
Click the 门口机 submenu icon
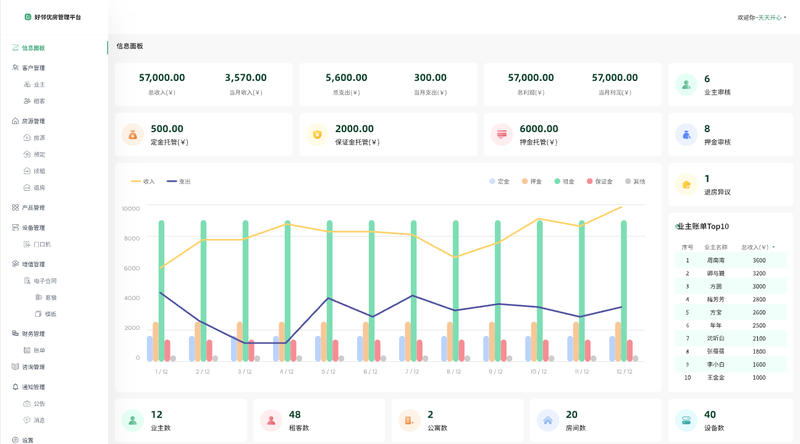click(27, 244)
